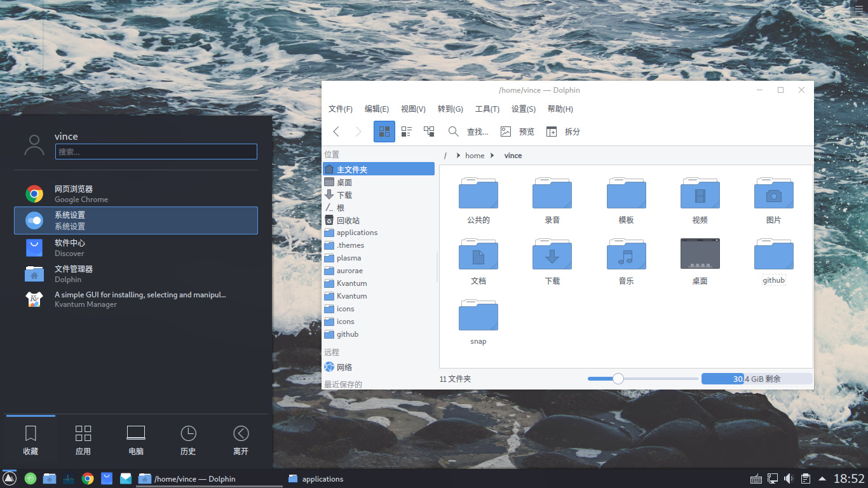Open the 查找 search tool
This screenshot has height=488, width=868.
[468, 132]
